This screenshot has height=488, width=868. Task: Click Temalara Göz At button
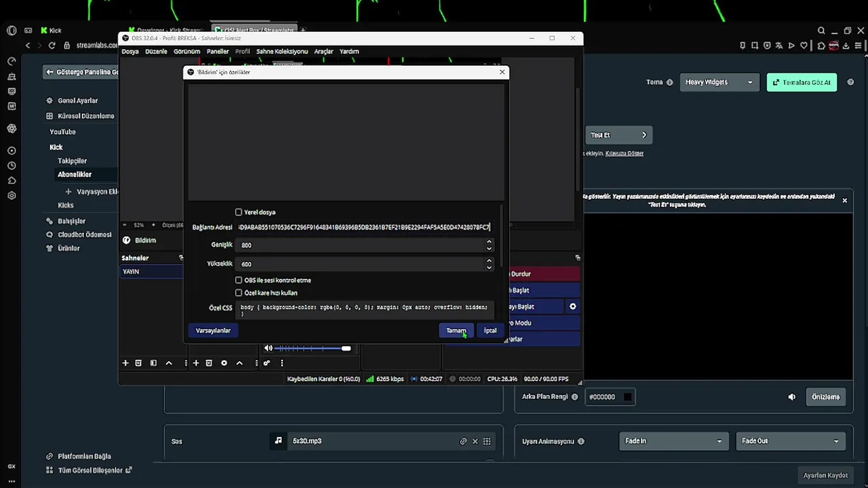(802, 82)
